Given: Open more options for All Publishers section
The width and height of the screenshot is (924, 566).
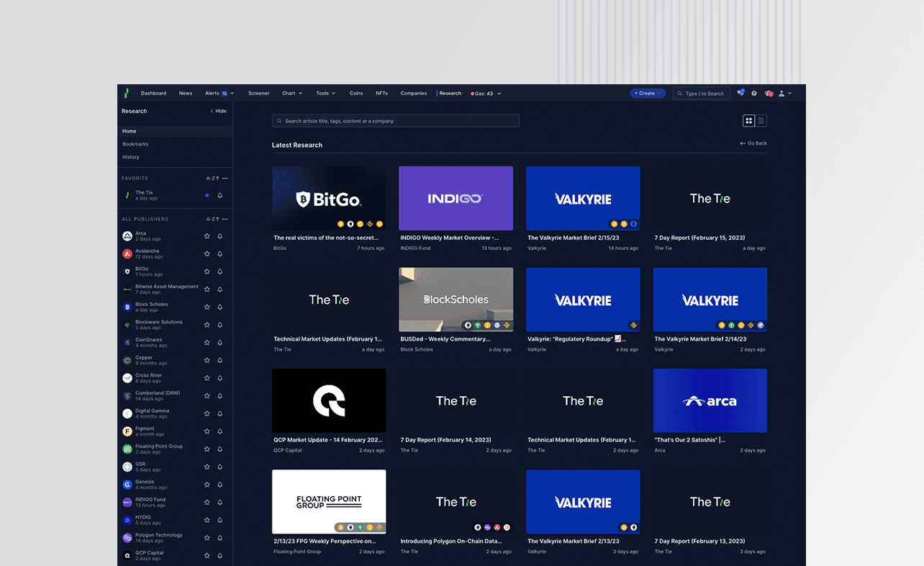Looking at the screenshot, I should (x=225, y=219).
